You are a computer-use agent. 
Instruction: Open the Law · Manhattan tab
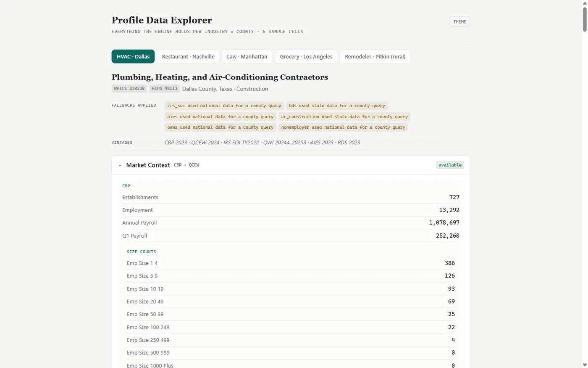[x=247, y=56]
